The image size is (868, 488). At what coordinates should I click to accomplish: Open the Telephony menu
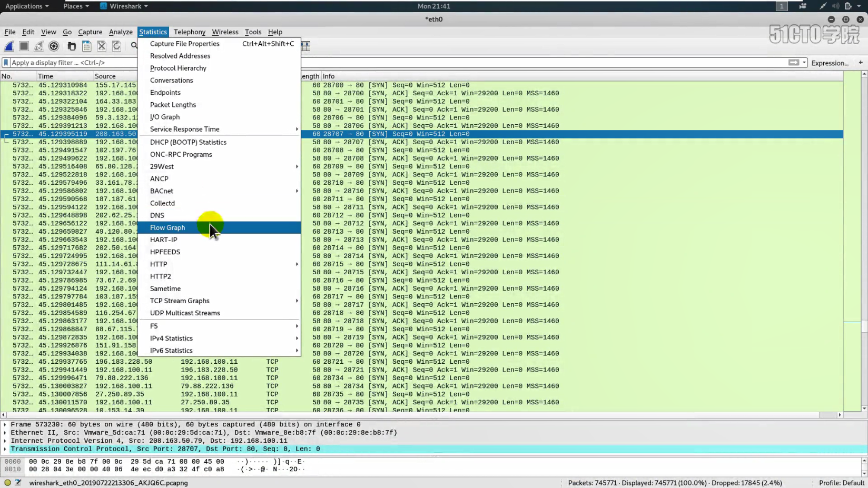tap(190, 32)
